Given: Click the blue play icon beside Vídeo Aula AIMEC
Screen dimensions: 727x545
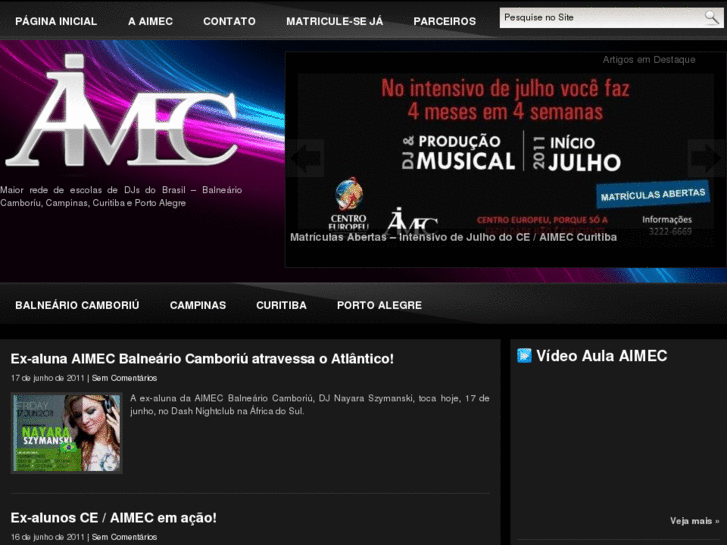Looking at the screenshot, I should point(524,356).
